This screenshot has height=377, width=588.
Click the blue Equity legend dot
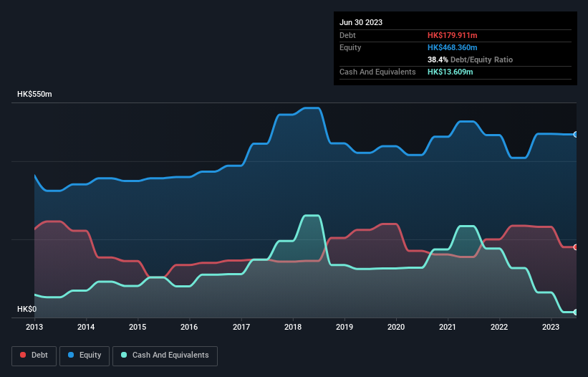(71, 355)
